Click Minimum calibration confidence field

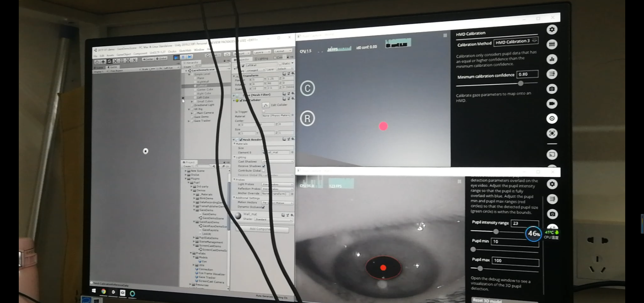tap(527, 74)
